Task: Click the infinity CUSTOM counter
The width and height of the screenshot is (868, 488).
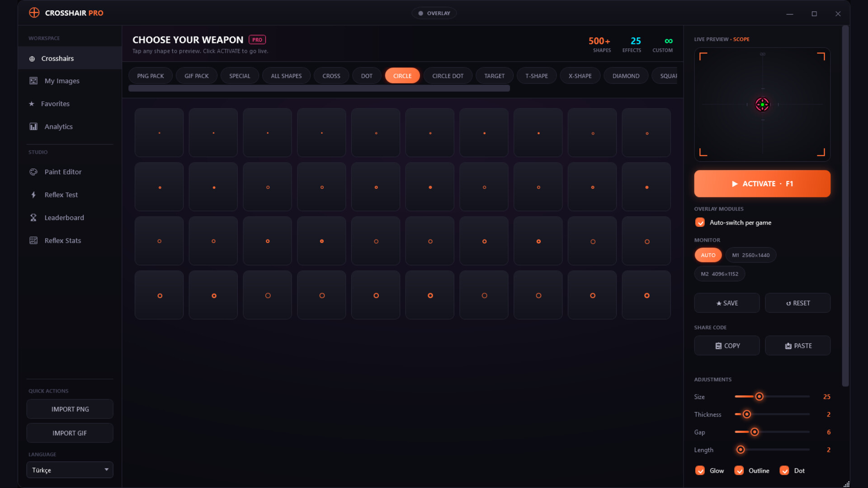Action: (x=663, y=45)
